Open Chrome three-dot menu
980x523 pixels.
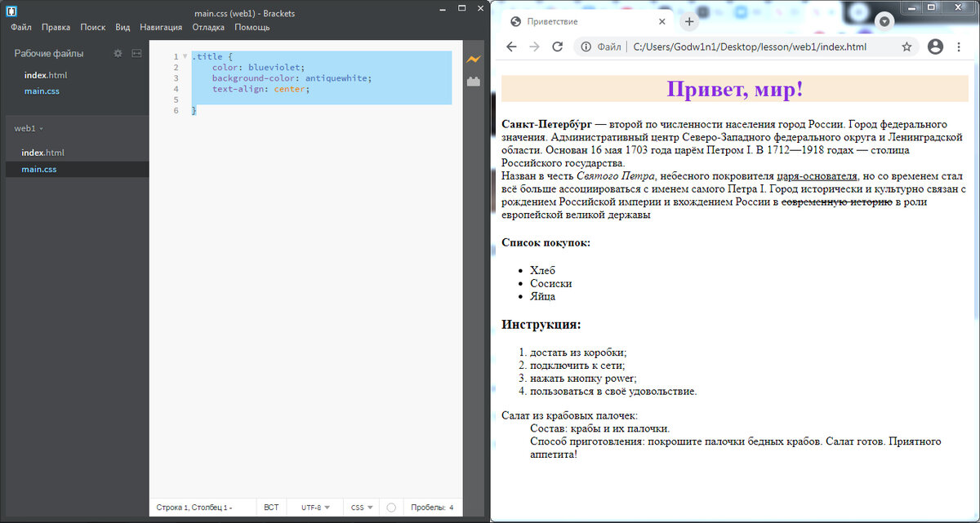(x=959, y=47)
